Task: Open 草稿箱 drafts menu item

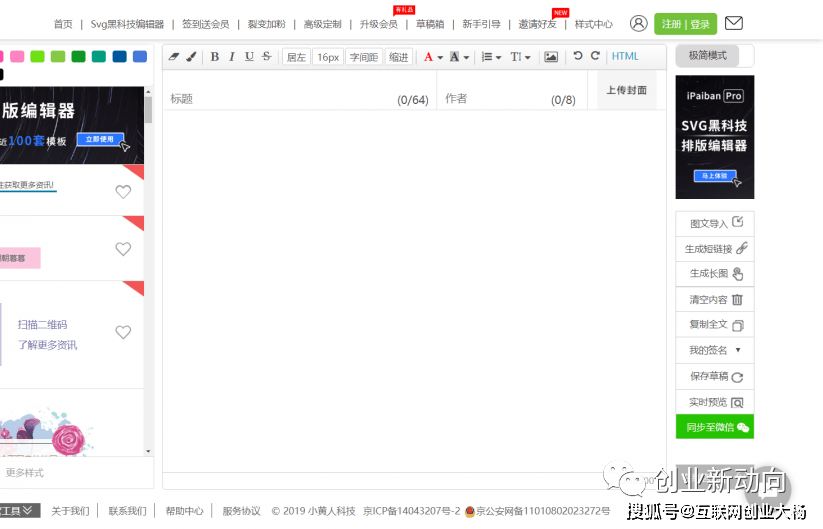Action: (x=430, y=24)
